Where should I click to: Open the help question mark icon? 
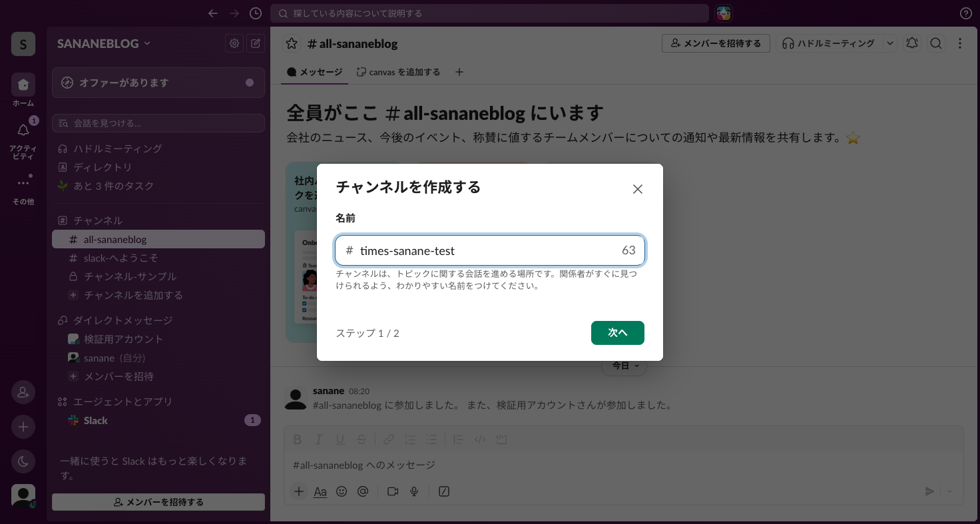966,13
